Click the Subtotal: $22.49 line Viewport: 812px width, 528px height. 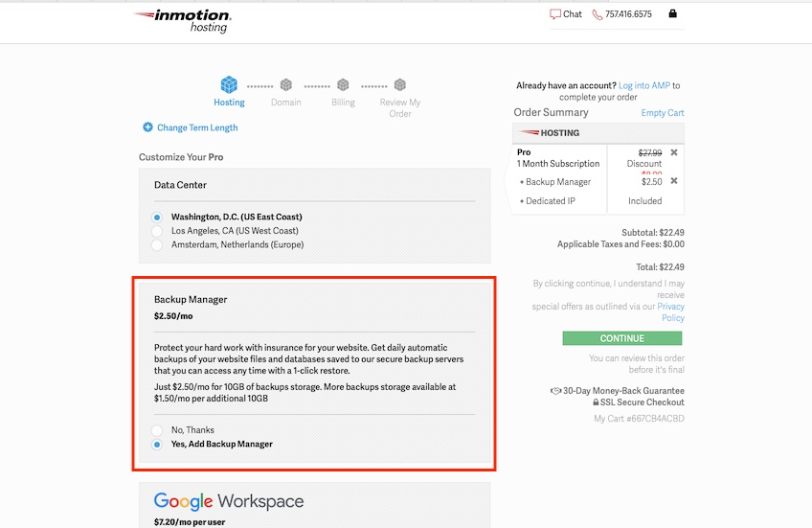pos(653,233)
